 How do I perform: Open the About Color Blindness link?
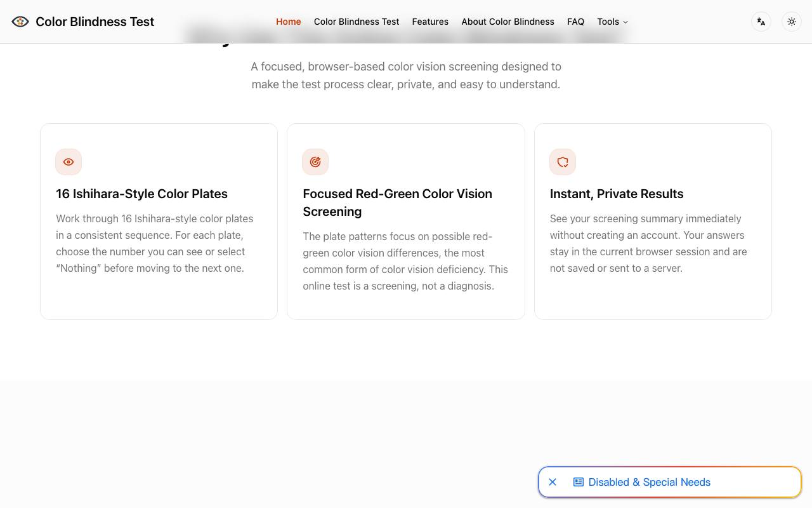click(x=508, y=22)
